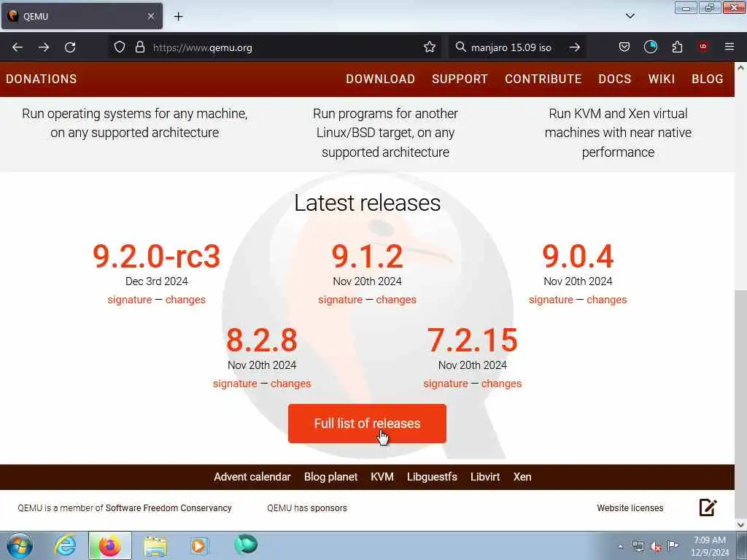Click the uBlock Origin shield icon
This screenshot has height=560, width=747.
pyautogui.click(x=703, y=47)
